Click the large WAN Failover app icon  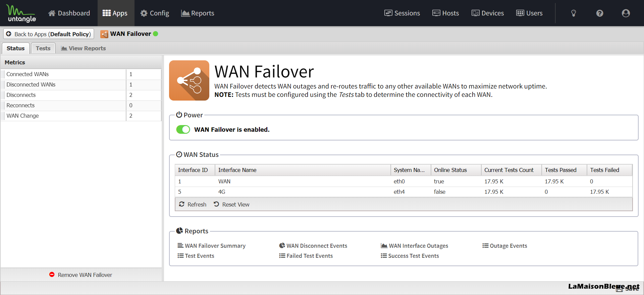tap(189, 80)
